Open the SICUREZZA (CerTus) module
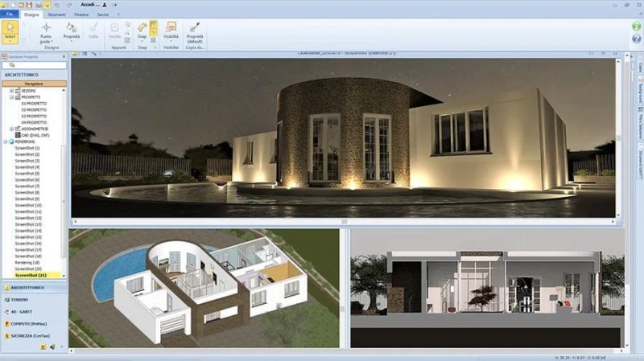644x361 pixels. coord(34,335)
